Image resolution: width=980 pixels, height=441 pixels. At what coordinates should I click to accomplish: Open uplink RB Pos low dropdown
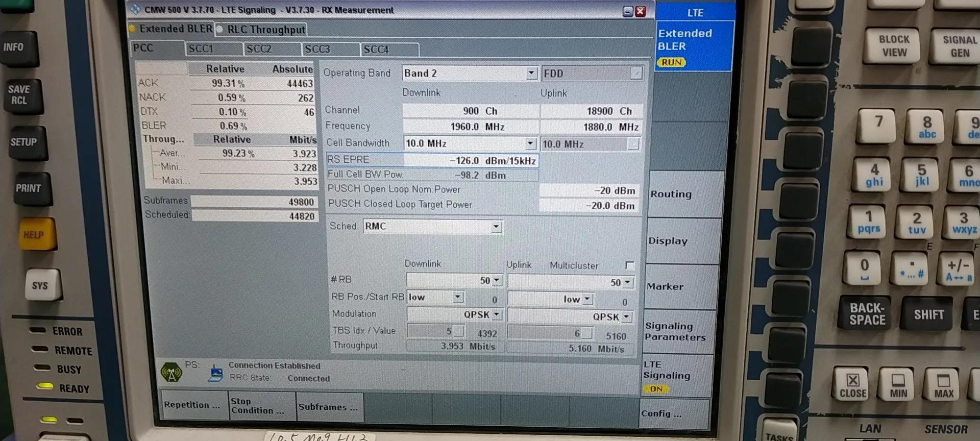coord(587,299)
